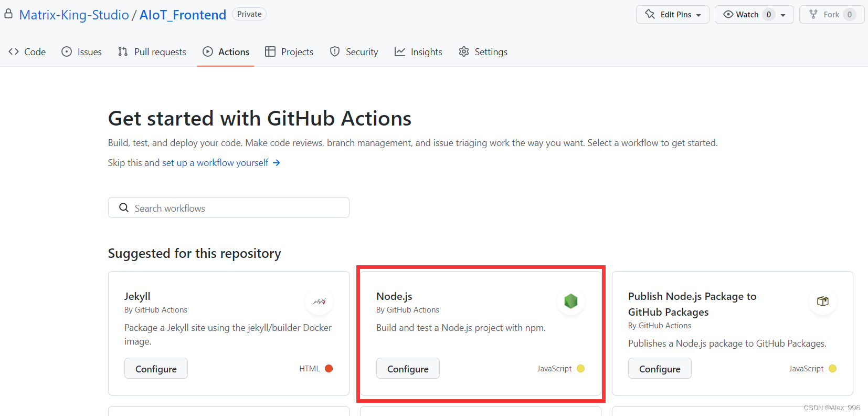Image resolution: width=868 pixels, height=416 pixels.
Task: Click Node.js card's yellow JavaScript dot
Action: pyautogui.click(x=581, y=368)
